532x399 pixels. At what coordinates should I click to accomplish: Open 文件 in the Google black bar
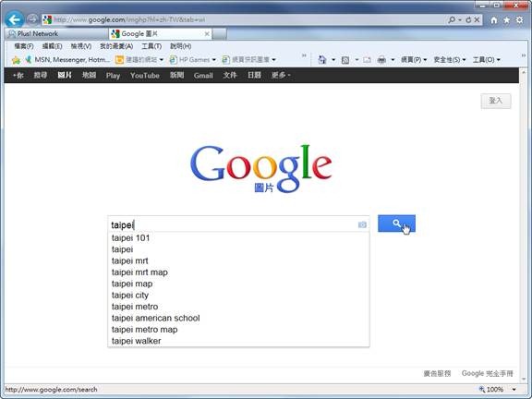[230, 76]
